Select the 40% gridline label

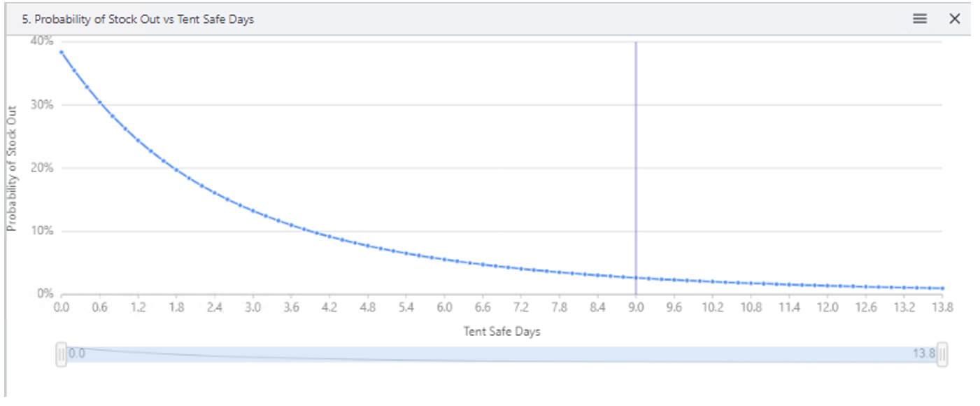click(43, 41)
